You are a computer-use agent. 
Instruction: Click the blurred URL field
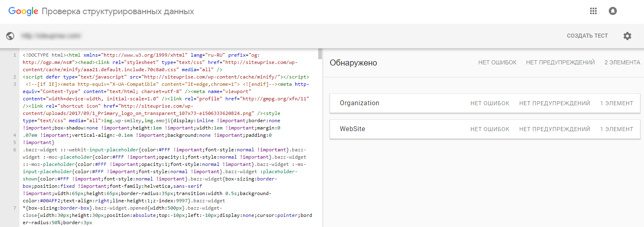tap(51, 36)
